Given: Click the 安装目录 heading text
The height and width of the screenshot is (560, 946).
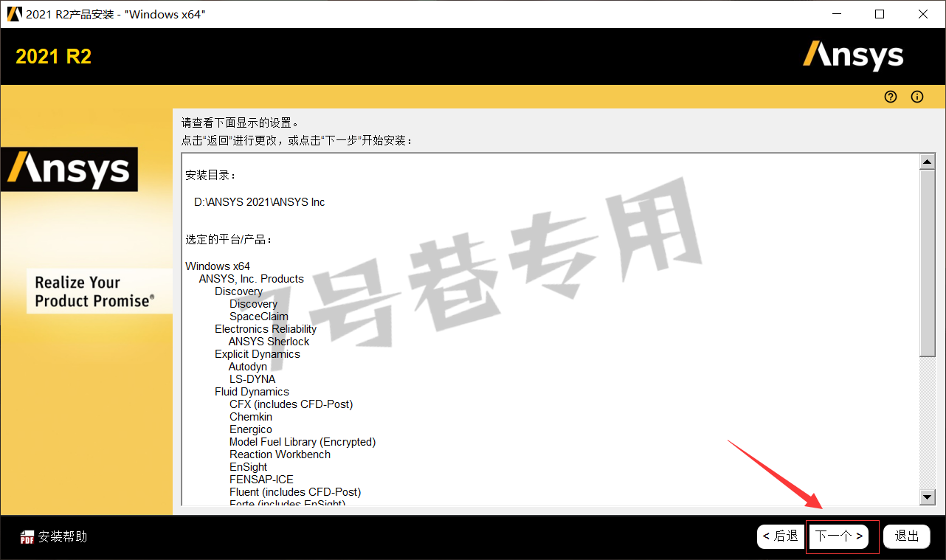Looking at the screenshot, I should (x=212, y=176).
